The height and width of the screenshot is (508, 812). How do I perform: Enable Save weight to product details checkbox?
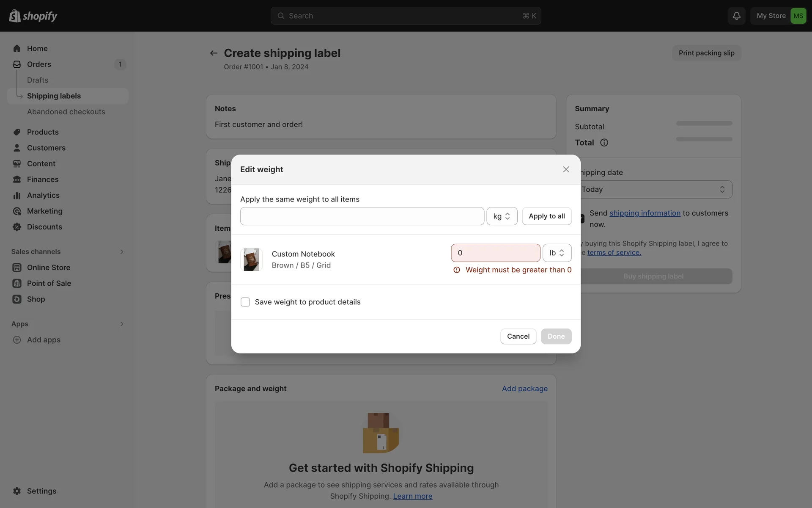(x=245, y=302)
